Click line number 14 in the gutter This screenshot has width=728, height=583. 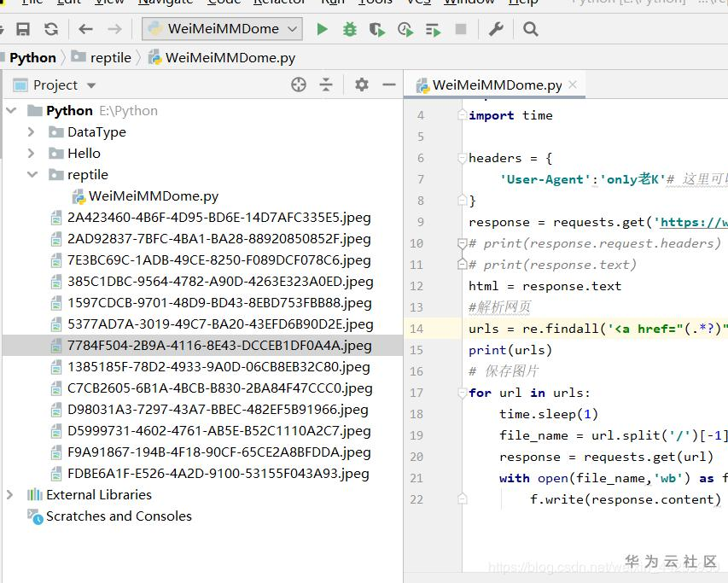[416, 329]
